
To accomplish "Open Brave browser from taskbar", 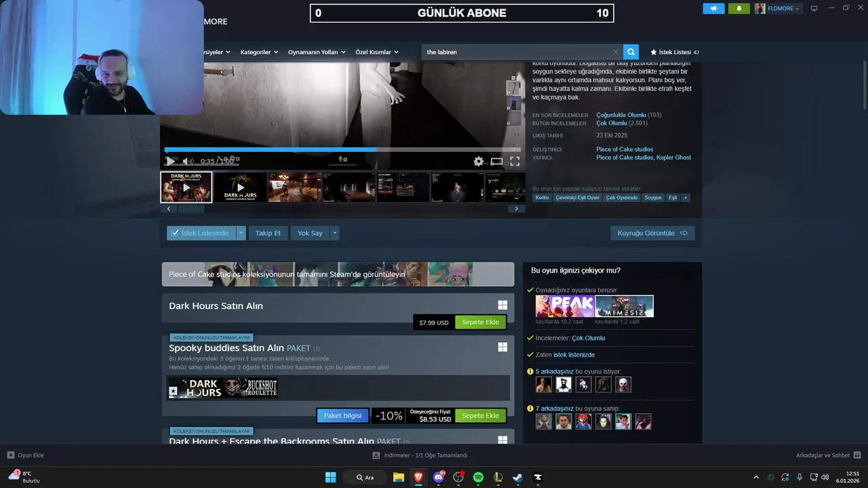I will tap(418, 477).
